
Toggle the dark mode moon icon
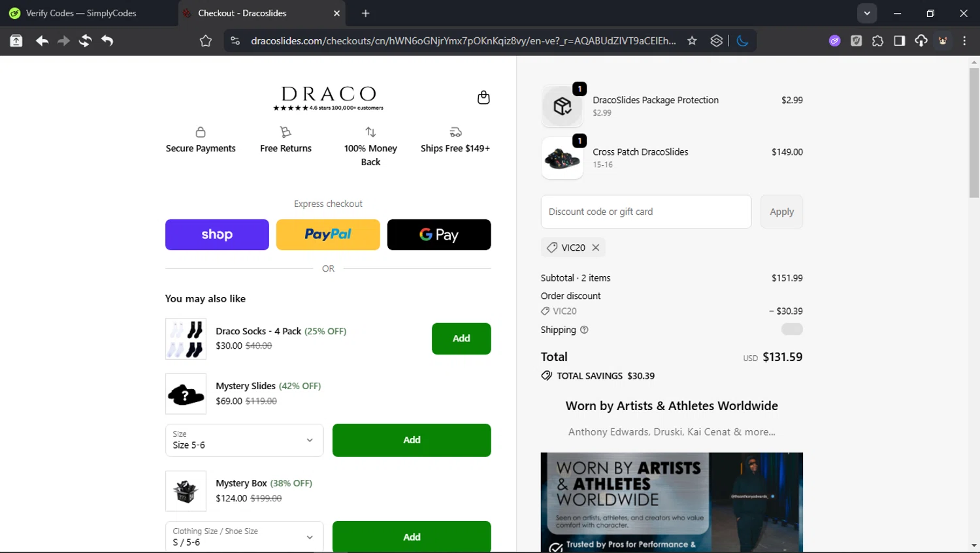[742, 40]
